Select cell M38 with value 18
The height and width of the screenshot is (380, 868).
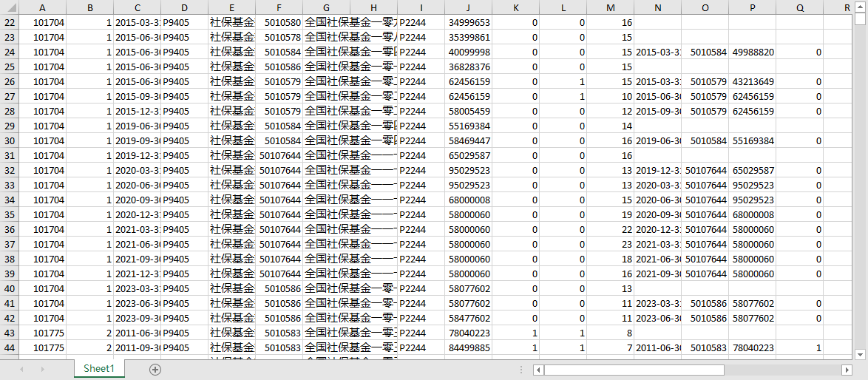click(x=610, y=259)
